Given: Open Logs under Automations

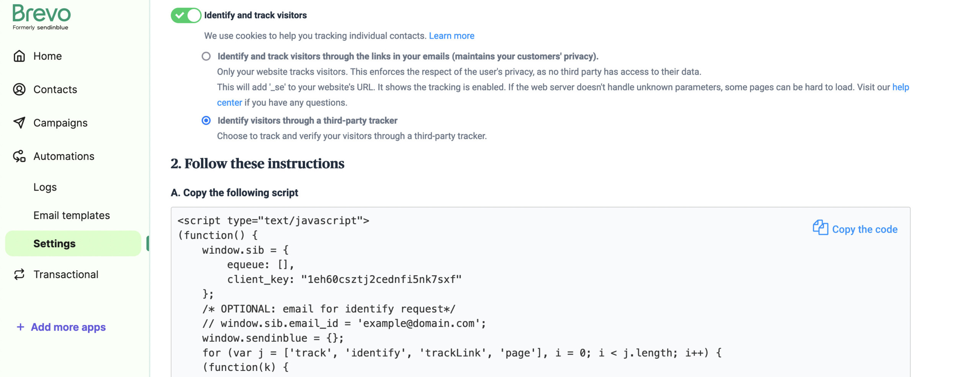Looking at the screenshot, I should [x=45, y=187].
